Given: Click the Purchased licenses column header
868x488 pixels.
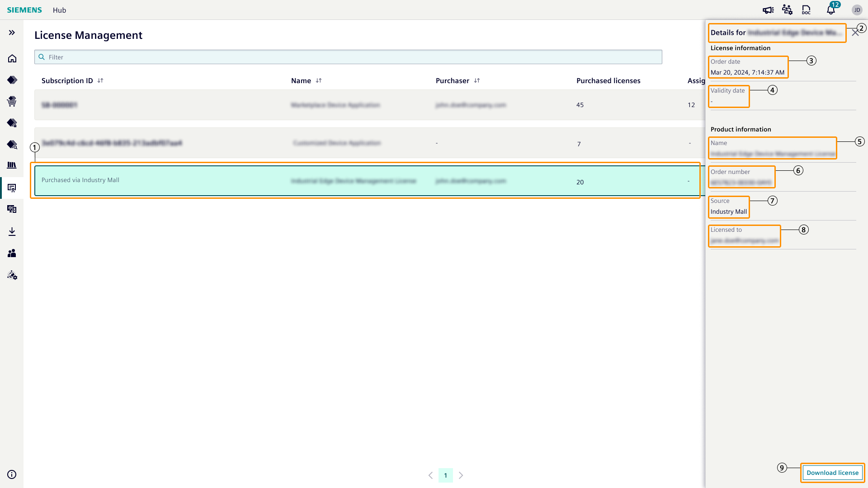Looking at the screenshot, I should [x=608, y=80].
